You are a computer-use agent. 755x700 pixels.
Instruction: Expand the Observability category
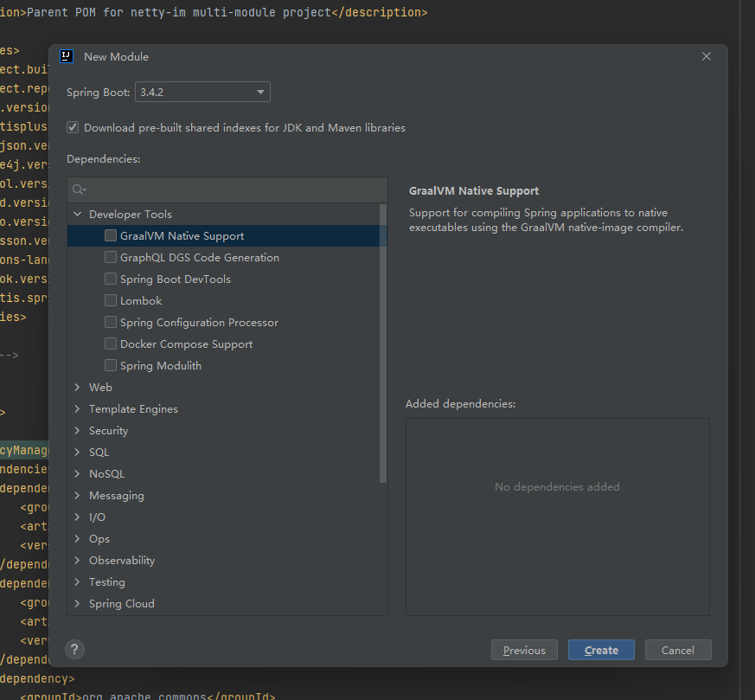(x=78, y=561)
